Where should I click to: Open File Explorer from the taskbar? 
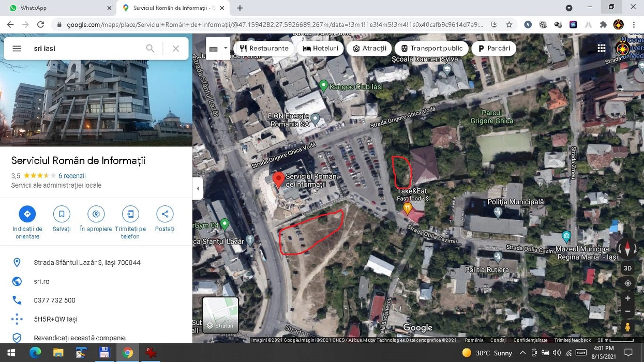(58, 353)
